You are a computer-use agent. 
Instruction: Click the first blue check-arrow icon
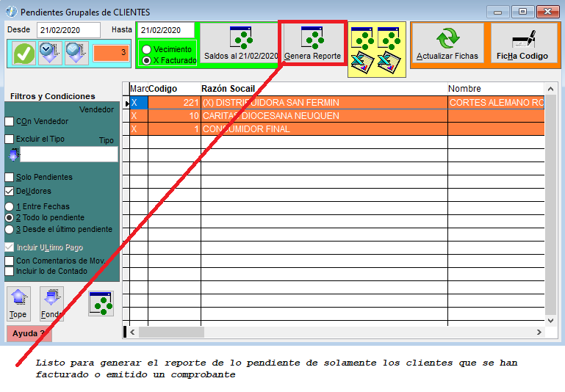tap(51, 54)
